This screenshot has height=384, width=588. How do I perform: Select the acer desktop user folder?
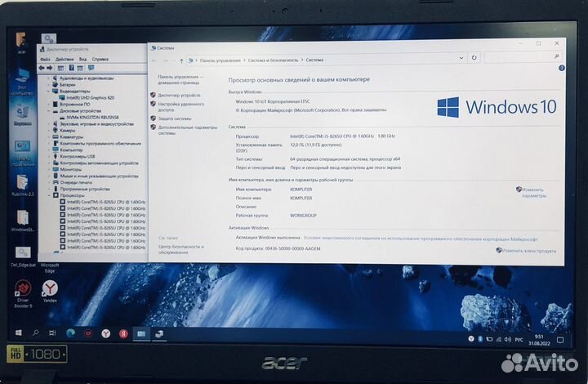pos(21,43)
